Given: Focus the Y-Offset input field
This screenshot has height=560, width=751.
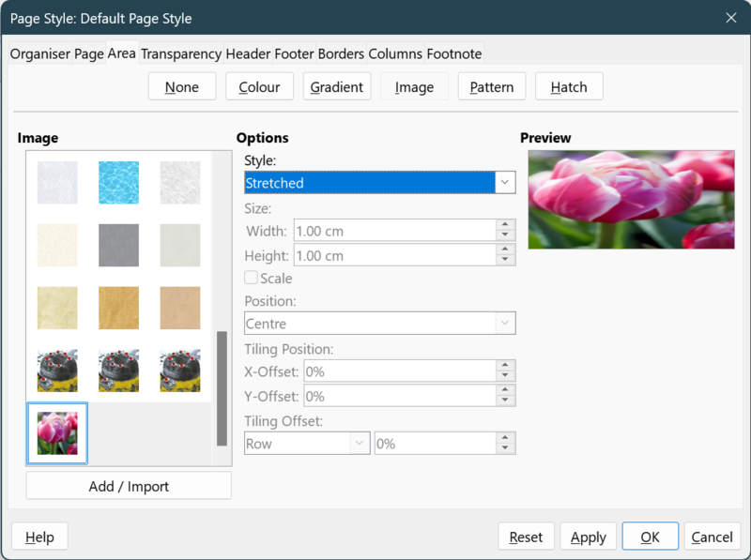Looking at the screenshot, I should [x=400, y=395].
